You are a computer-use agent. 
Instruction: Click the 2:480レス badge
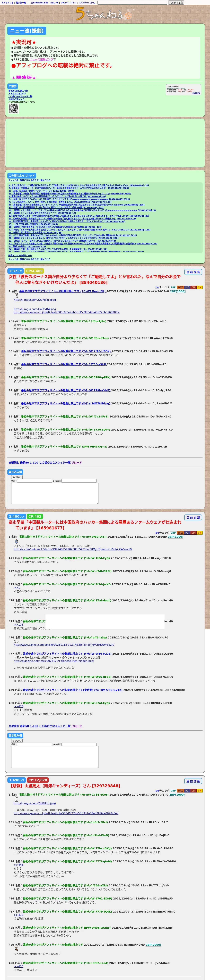tap(17, 516)
